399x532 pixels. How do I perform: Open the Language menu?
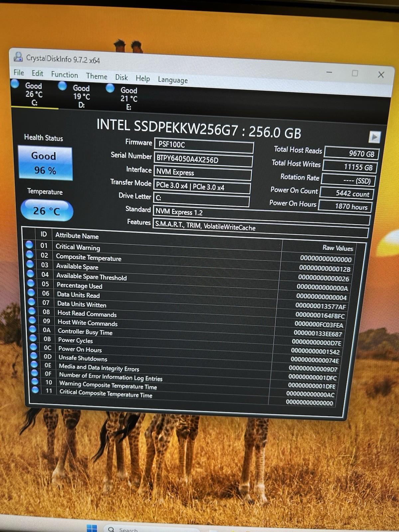point(173,80)
